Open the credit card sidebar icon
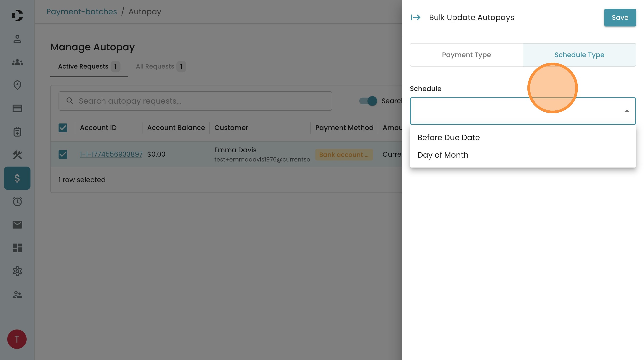644x360 pixels. (17, 108)
